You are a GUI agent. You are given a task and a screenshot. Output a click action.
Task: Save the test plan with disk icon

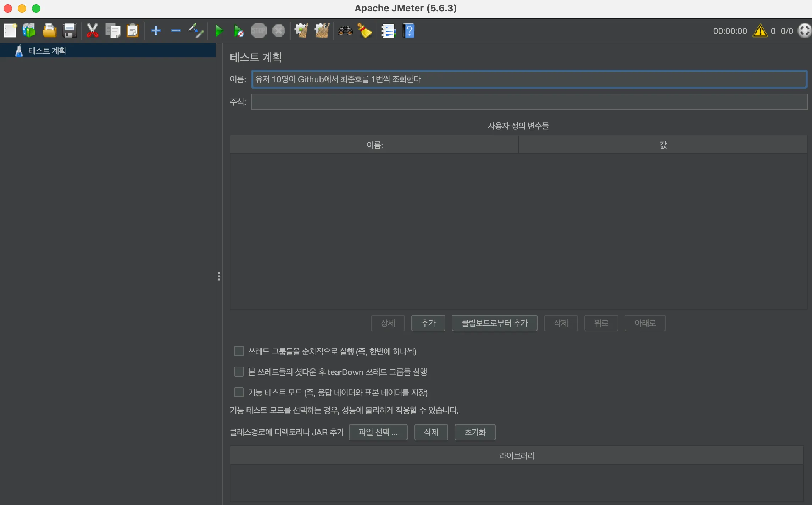click(69, 31)
